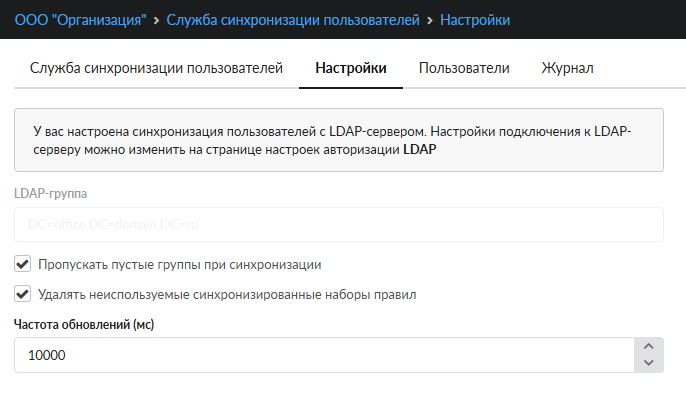Image resolution: width=686 pixels, height=411 pixels.
Task: Open the Служба синхронизации пользователей tab
Action: (x=157, y=68)
